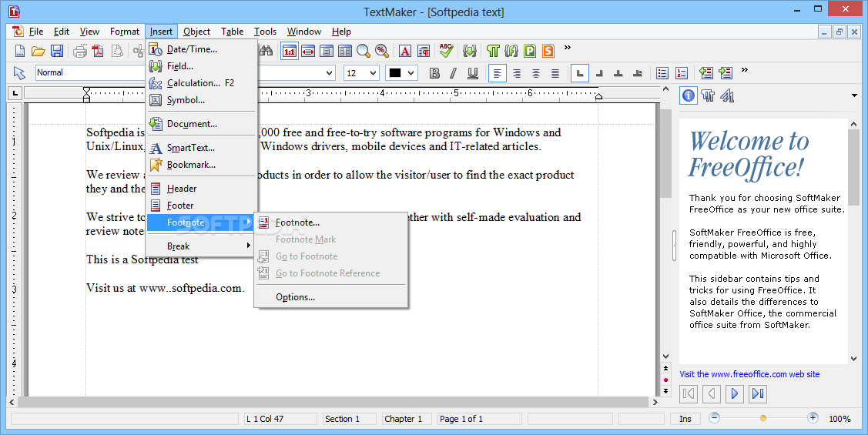Visit the www.freeoffice.com web site link

[749, 375]
